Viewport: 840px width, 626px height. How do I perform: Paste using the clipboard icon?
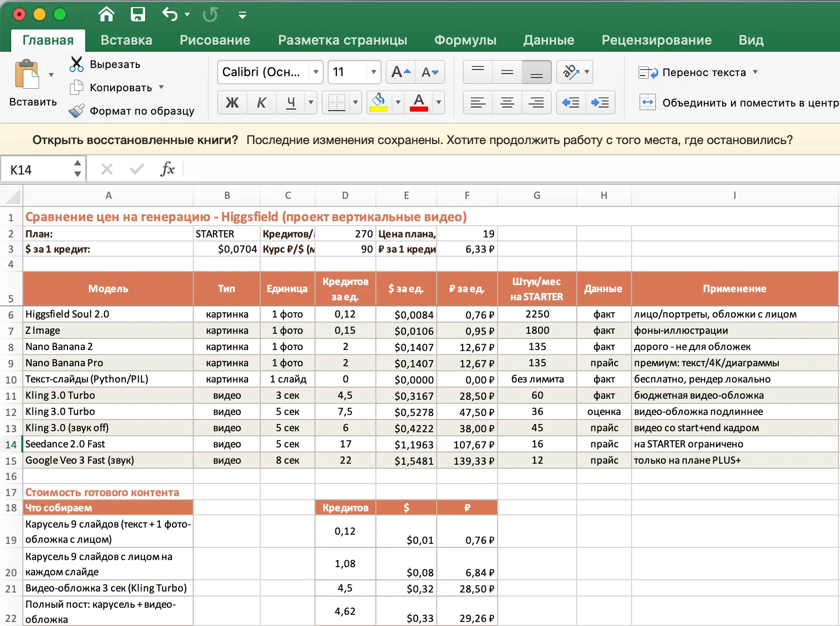pos(27,75)
